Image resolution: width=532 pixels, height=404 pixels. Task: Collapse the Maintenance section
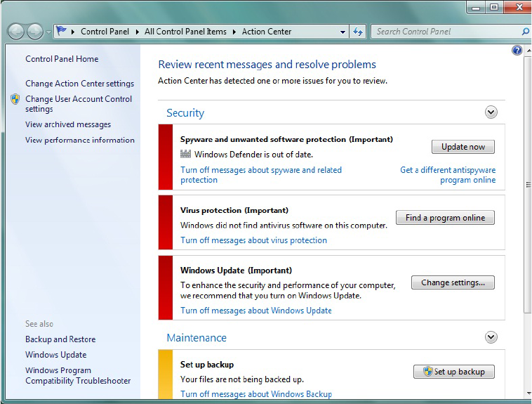coord(491,337)
